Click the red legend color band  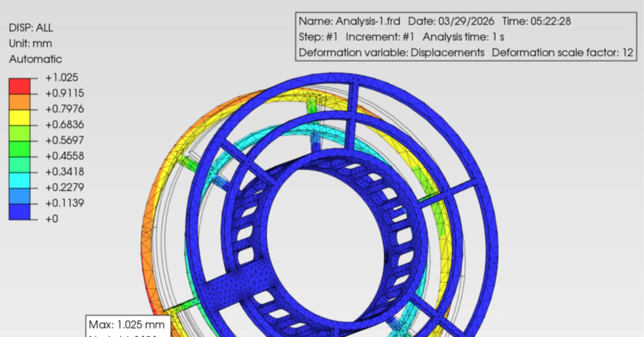pos(20,86)
